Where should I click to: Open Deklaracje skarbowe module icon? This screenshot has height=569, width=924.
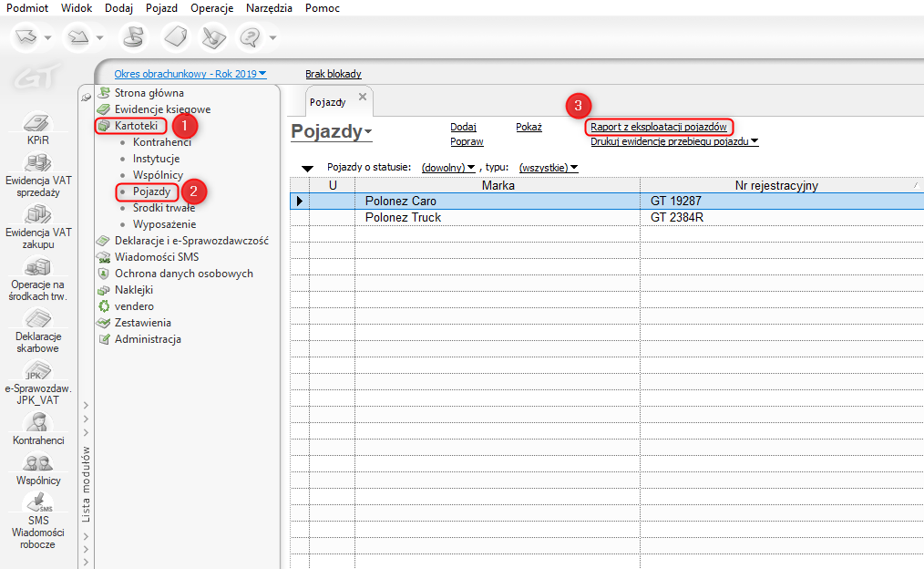pos(37,318)
